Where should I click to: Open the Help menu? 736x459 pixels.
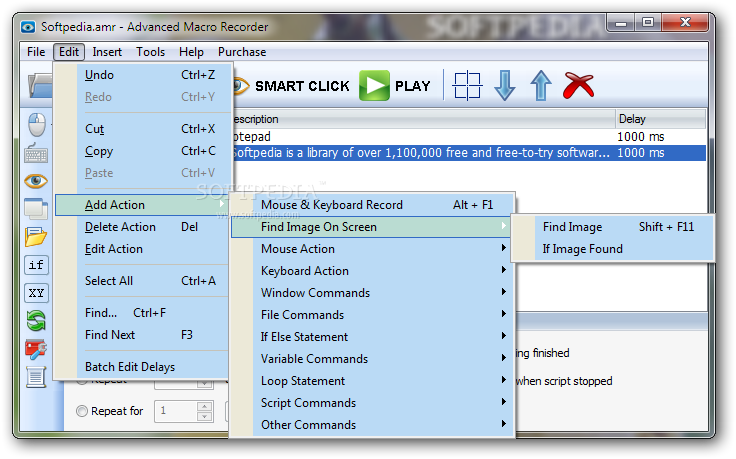point(191,52)
